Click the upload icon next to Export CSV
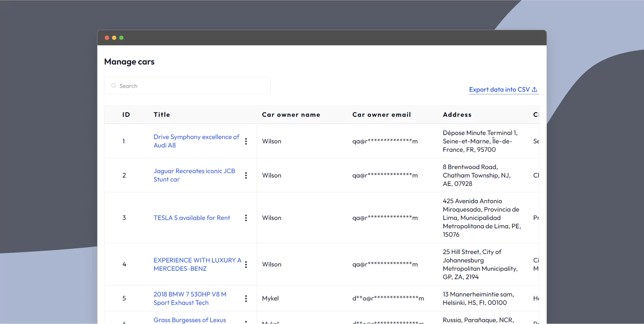Image resolution: width=644 pixels, height=324 pixels. coord(535,89)
